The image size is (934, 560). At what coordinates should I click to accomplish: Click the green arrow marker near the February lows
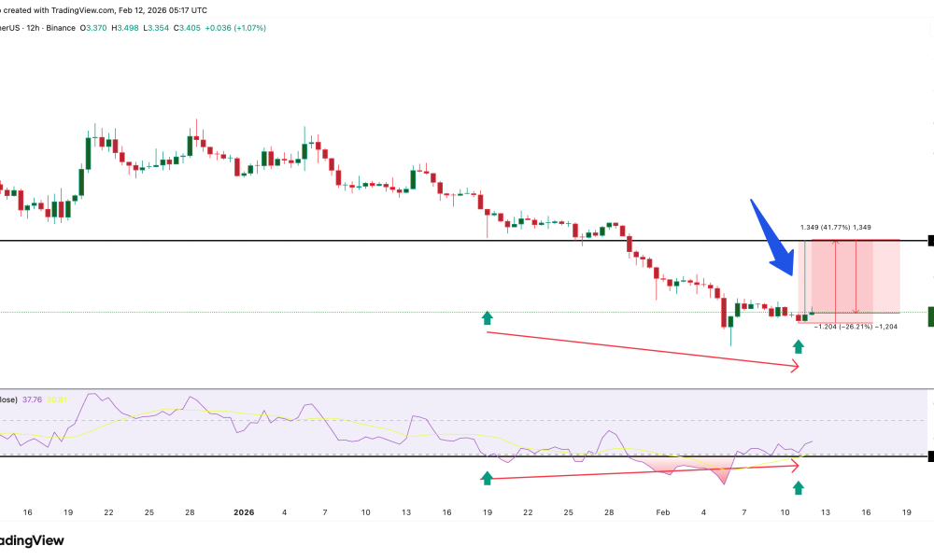pos(798,346)
